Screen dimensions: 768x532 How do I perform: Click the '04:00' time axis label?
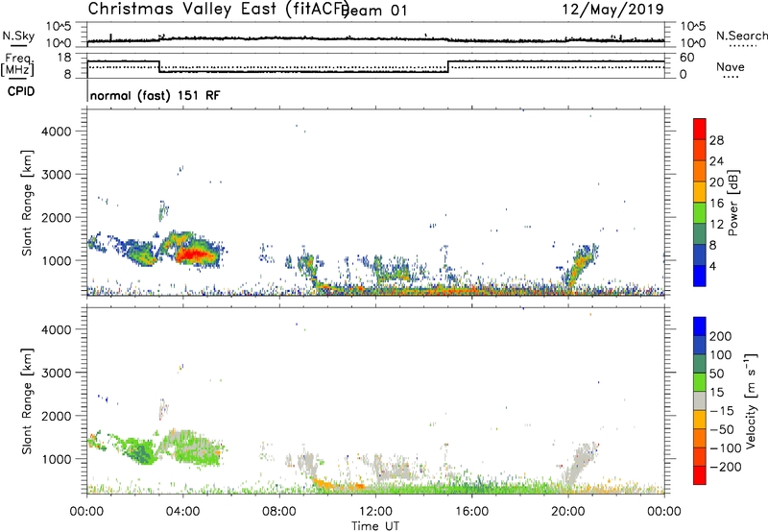tap(183, 512)
